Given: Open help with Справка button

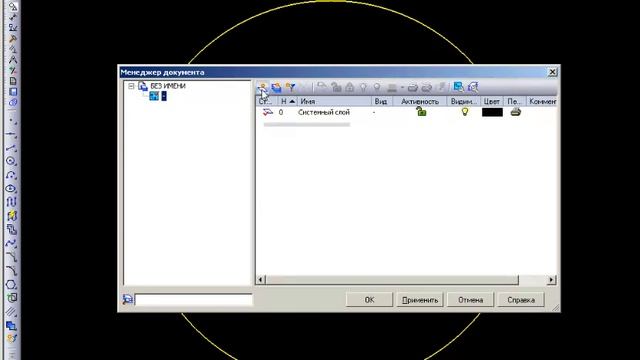Looking at the screenshot, I should [x=521, y=300].
